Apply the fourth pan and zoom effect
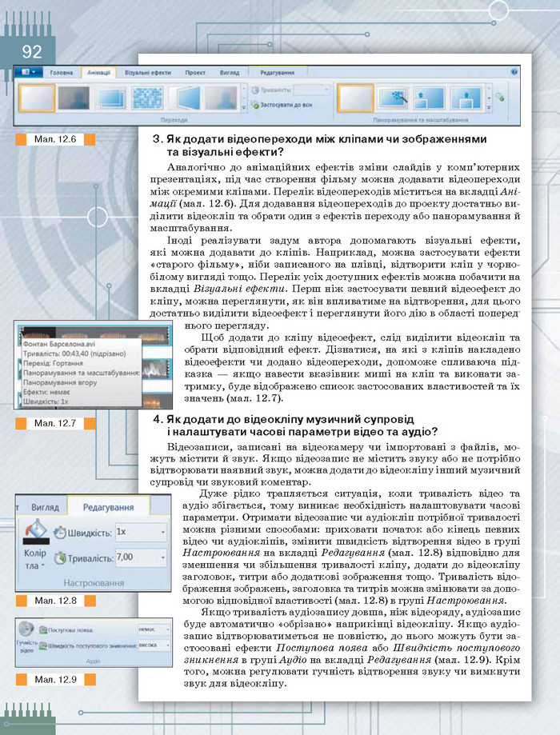 tap(466, 98)
